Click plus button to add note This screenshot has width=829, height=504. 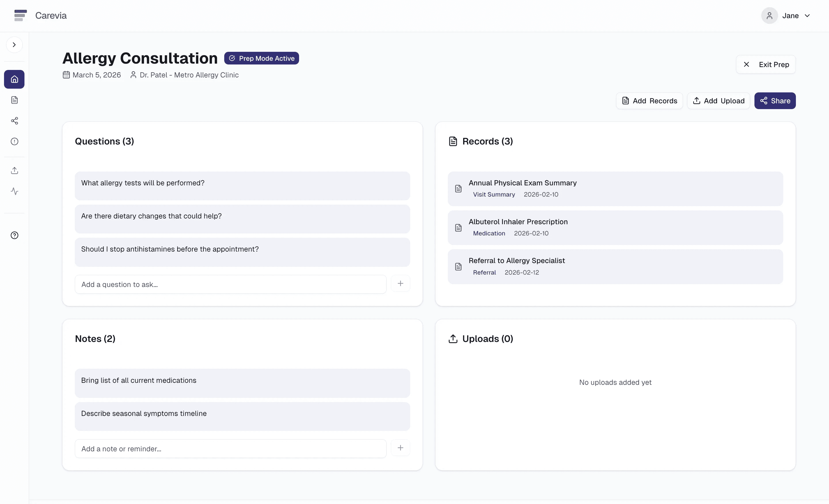(x=400, y=448)
